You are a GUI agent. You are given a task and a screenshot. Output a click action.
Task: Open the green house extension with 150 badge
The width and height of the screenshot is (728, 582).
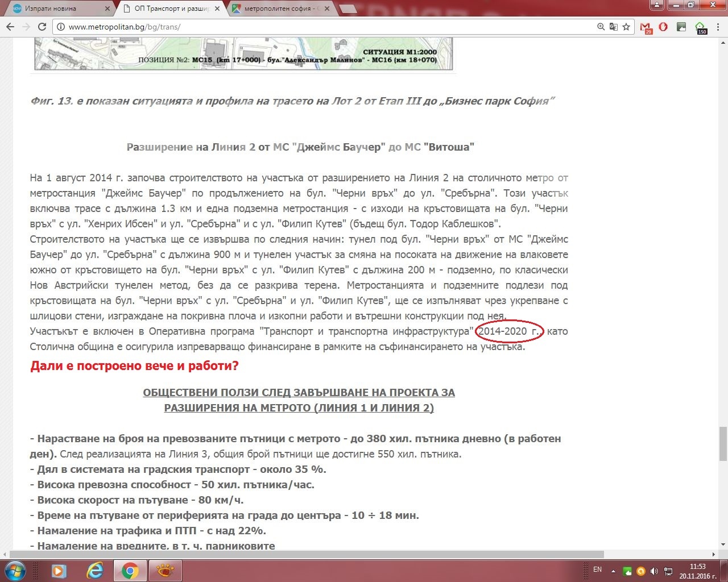tap(701, 27)
